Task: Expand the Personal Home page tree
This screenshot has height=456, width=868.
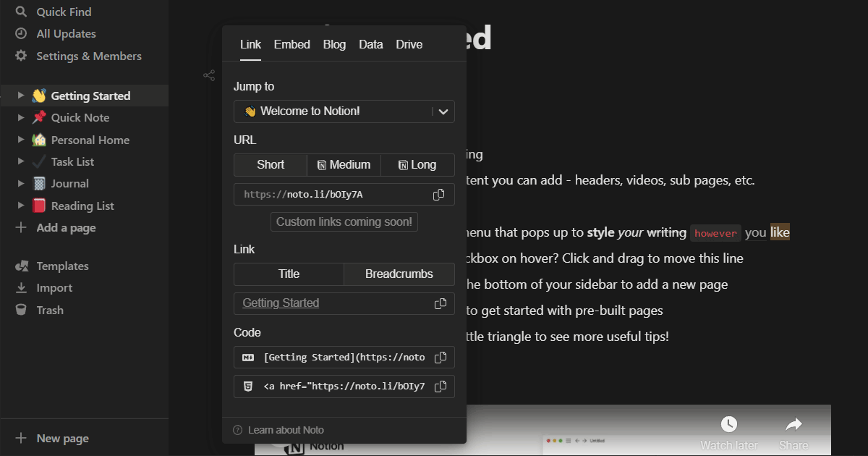Action: click(x=21, y=140)
